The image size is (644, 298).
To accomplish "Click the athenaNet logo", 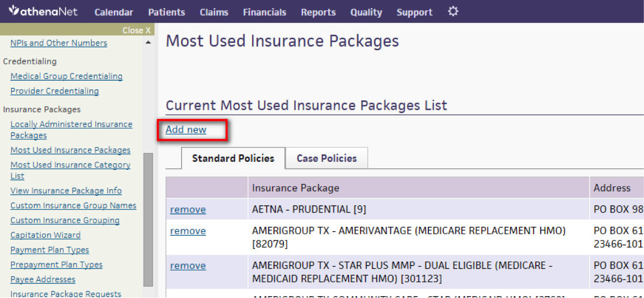I will (43, 11).
